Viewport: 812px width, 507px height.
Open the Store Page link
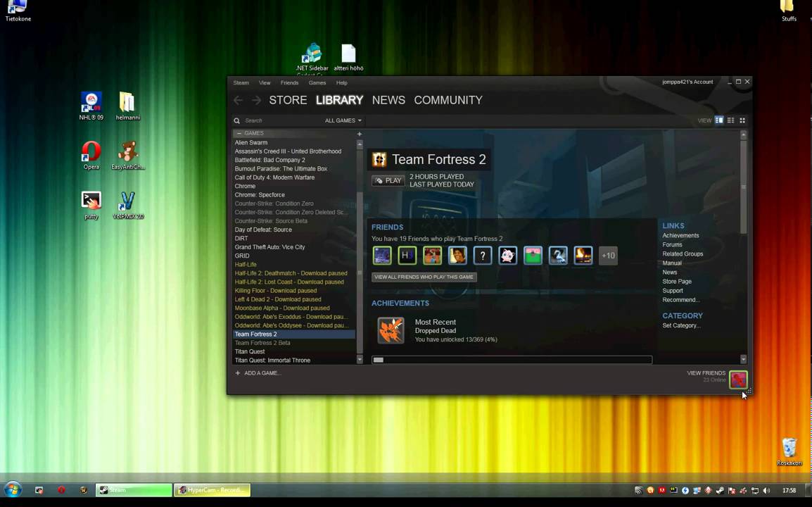[677, 282]
